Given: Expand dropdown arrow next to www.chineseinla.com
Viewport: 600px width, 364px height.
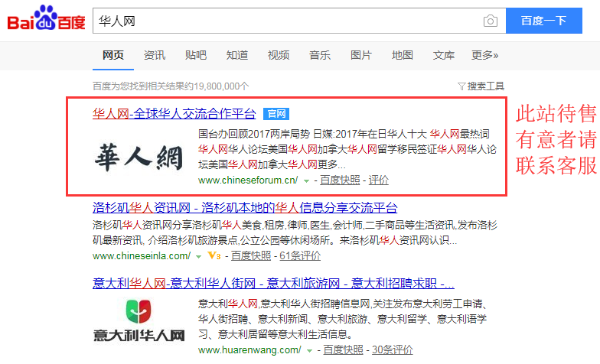Looking at the screenshot, I should 199,255.
